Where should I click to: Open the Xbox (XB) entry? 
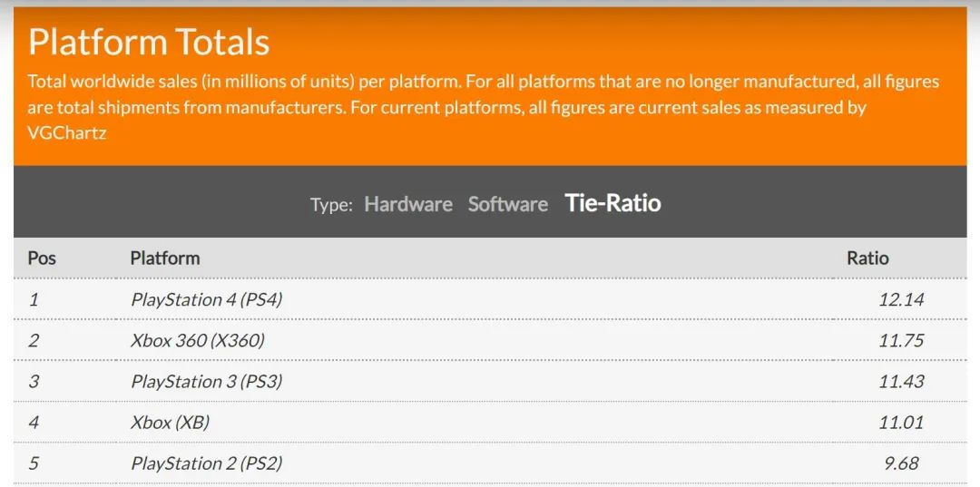tap(170, 423)
